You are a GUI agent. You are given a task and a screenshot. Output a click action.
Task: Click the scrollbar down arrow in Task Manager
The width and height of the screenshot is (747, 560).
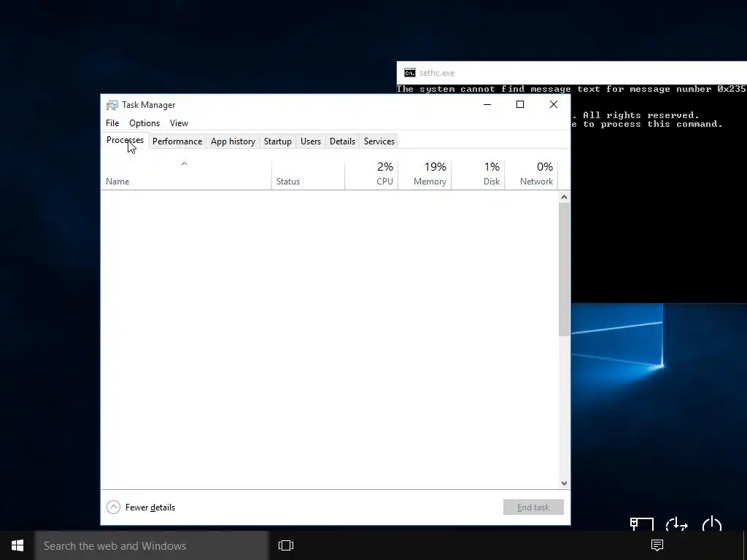(x=564, y=483)
